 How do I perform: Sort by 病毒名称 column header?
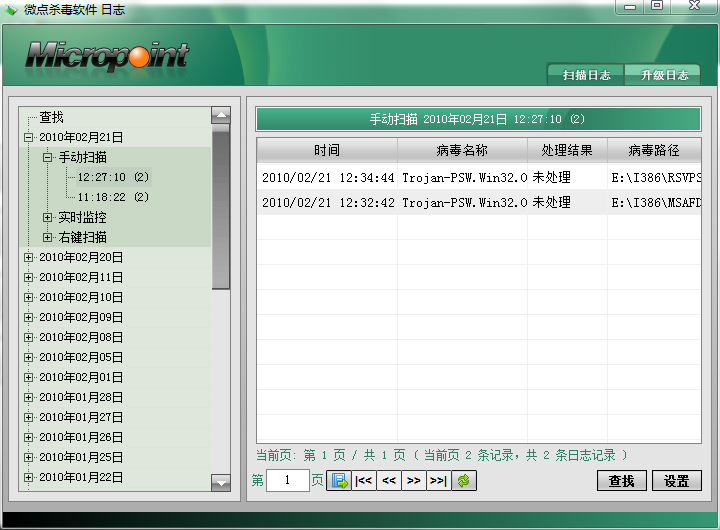point(462,150)
